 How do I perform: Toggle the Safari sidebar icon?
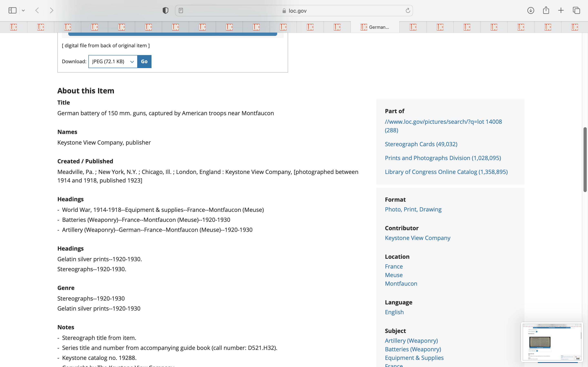[12, 10]
